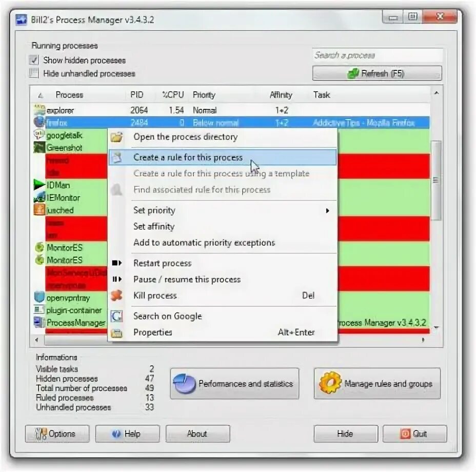Click the ProcessManager process icon

click(39, 322)
